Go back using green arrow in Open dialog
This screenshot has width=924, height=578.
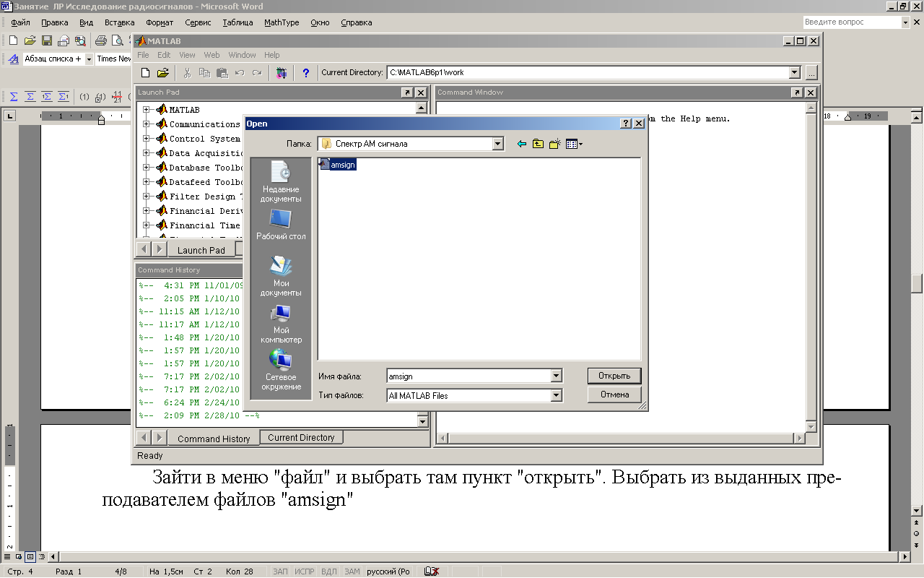click(x=521, y=144)
